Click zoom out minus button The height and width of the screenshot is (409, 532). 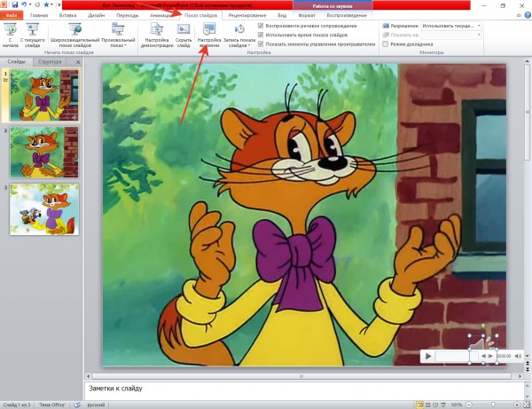469,405
